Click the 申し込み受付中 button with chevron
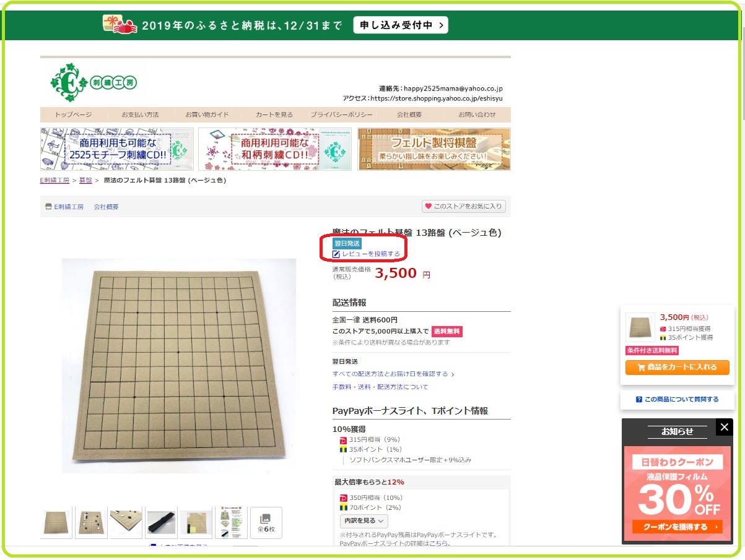Viewport: 745px width, 560px height. pos(401,25)
